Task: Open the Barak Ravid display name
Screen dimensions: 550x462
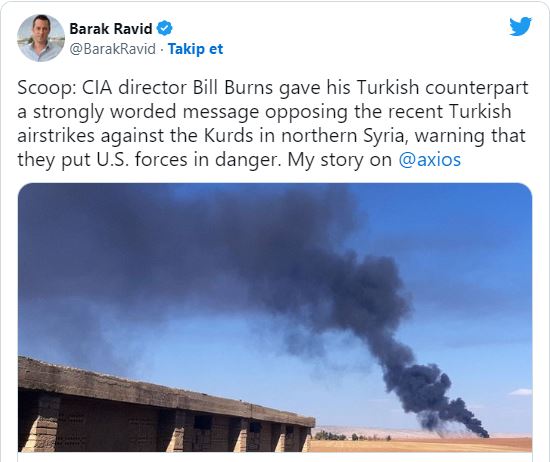Action: 111,29
